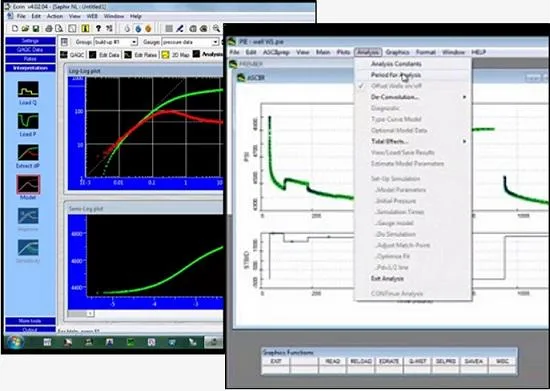Click the Save disk icon in Ecrin toolbar
Viewport: 550px width, 391px height.
36,28
